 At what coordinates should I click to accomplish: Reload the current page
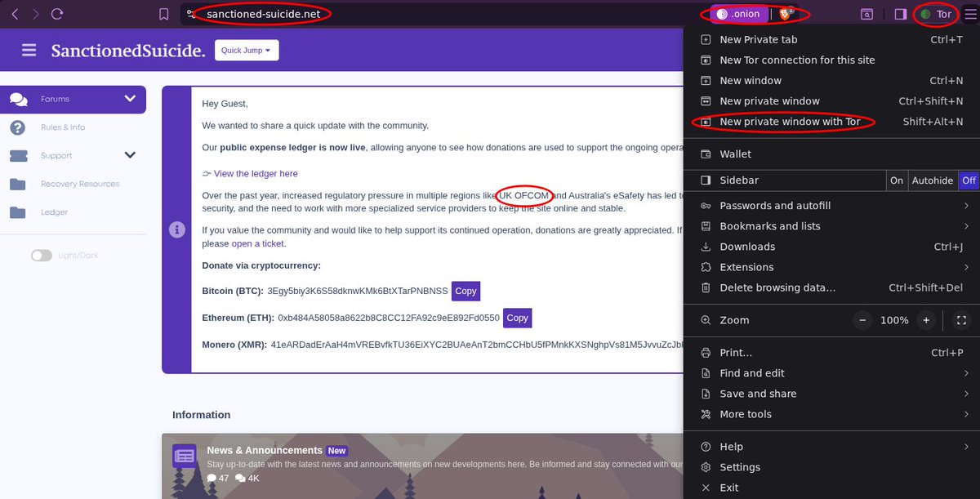57,14
